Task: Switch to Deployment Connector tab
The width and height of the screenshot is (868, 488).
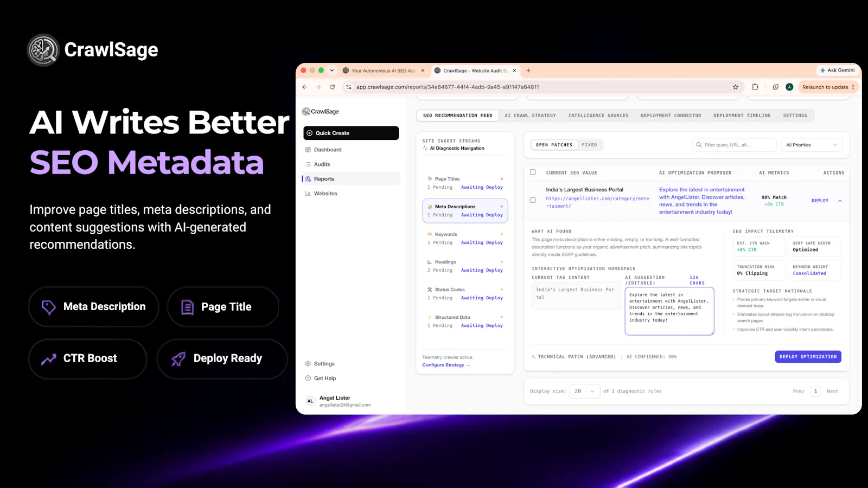Action: click(x=671, y=115)
